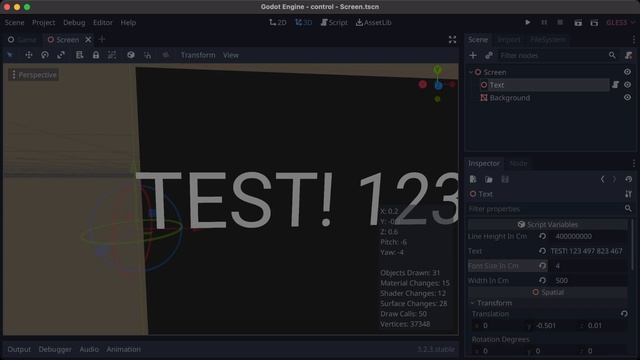Pause the running scene
640x360 pixels.
pyautogui.click(x=544, y=22)
